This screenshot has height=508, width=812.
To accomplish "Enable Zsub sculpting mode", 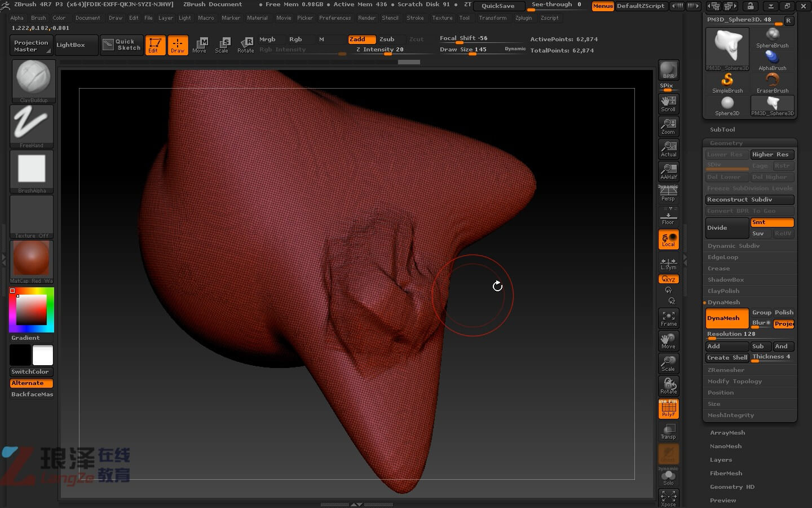I will [x=387, y=39].
